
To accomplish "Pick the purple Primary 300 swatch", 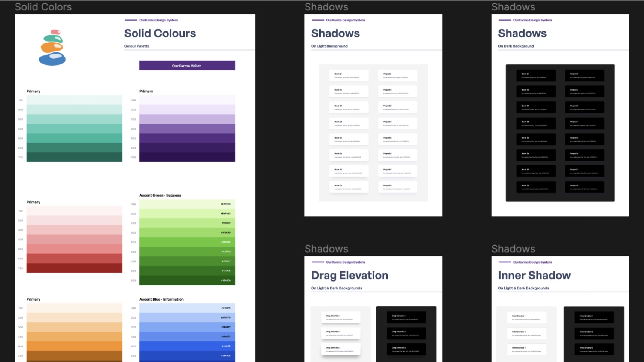I will click(x=187, y=119).
